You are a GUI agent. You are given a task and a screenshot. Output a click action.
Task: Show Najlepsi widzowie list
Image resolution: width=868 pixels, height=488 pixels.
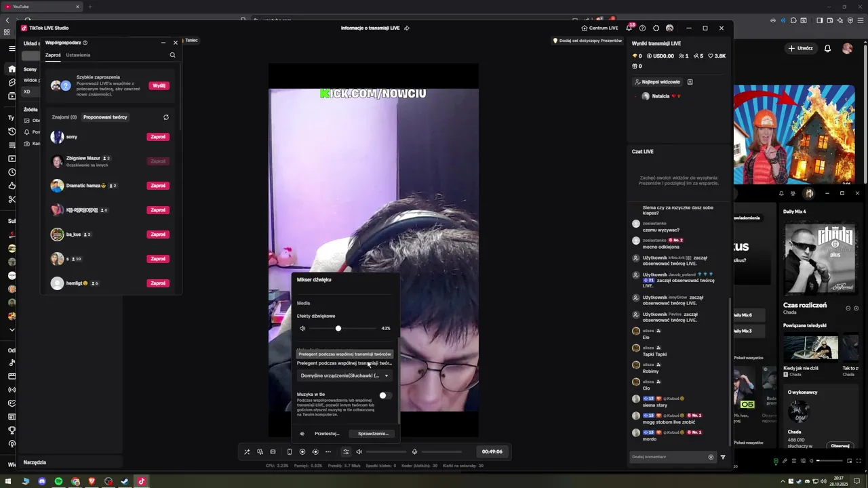click(x=657, y=82)
